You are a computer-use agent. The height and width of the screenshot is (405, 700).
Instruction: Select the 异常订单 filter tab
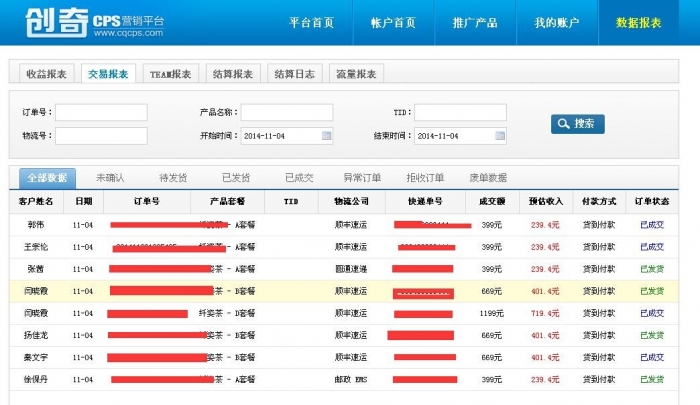pyautogui.click(x=362, y=178)
